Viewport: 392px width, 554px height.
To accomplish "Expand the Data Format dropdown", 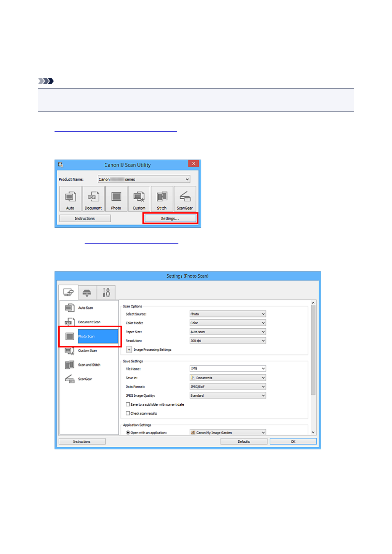I will pyautogui.click(x=227, y=387).
